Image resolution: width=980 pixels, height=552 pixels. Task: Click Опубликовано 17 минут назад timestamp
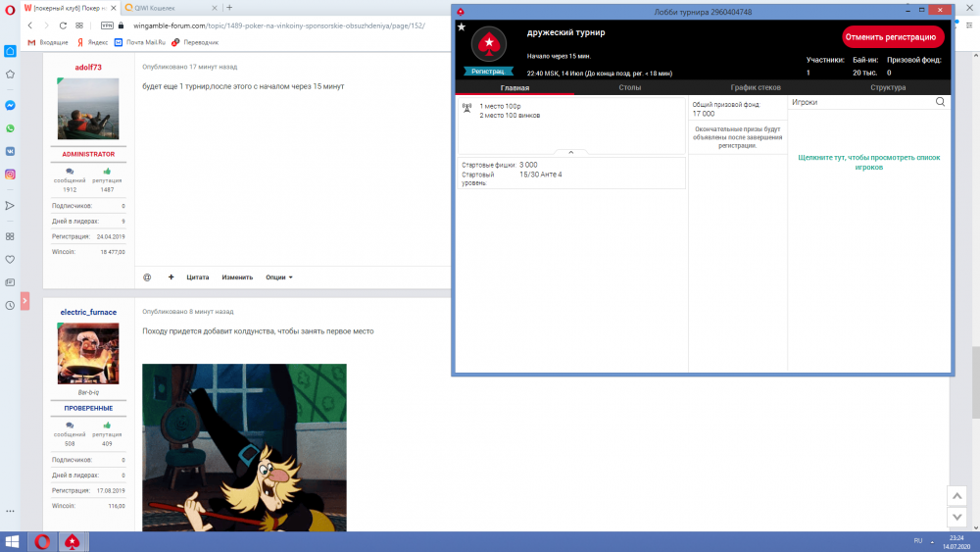[x=189, y=67]
